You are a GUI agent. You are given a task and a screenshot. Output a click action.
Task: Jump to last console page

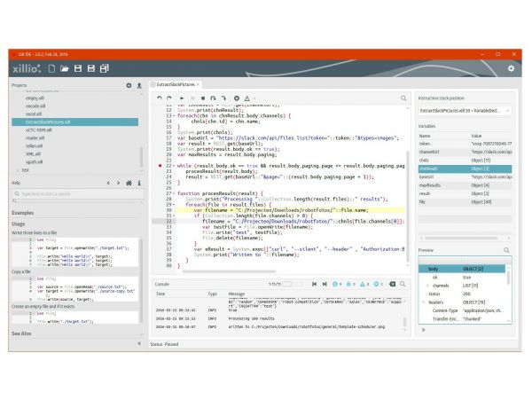pos(325,284)
